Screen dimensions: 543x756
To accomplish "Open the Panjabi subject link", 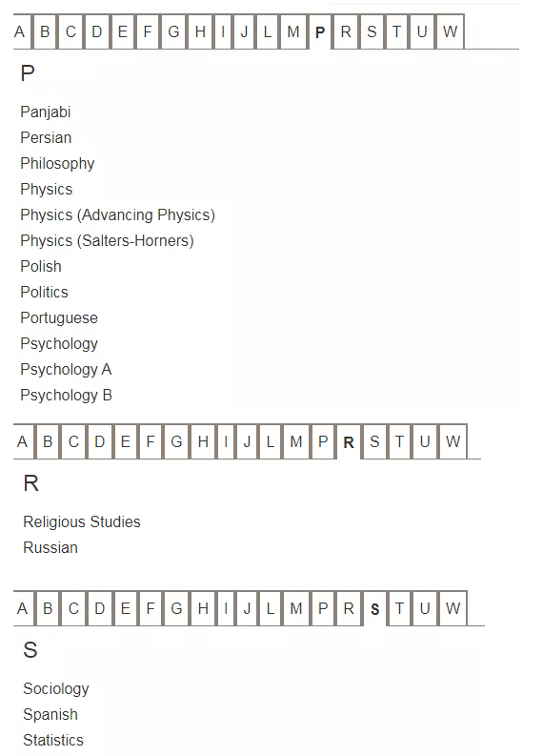I will 46,112.
